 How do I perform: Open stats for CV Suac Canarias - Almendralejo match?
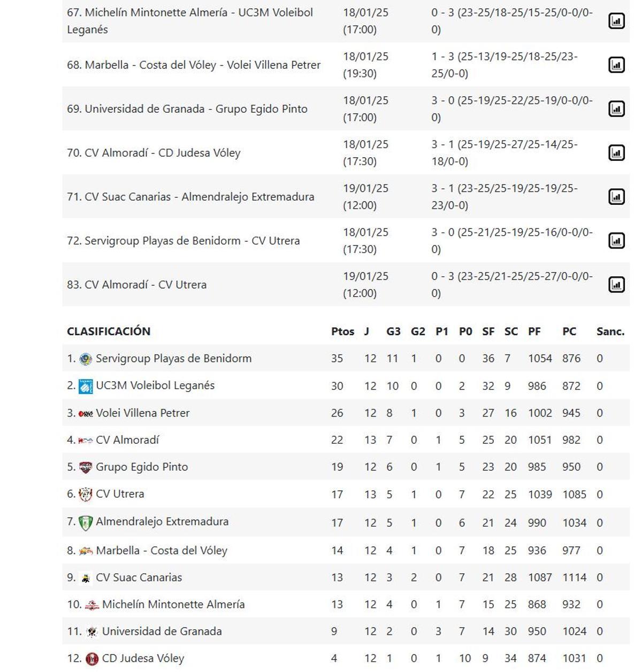pyautogui.click(x=617, y=196)
